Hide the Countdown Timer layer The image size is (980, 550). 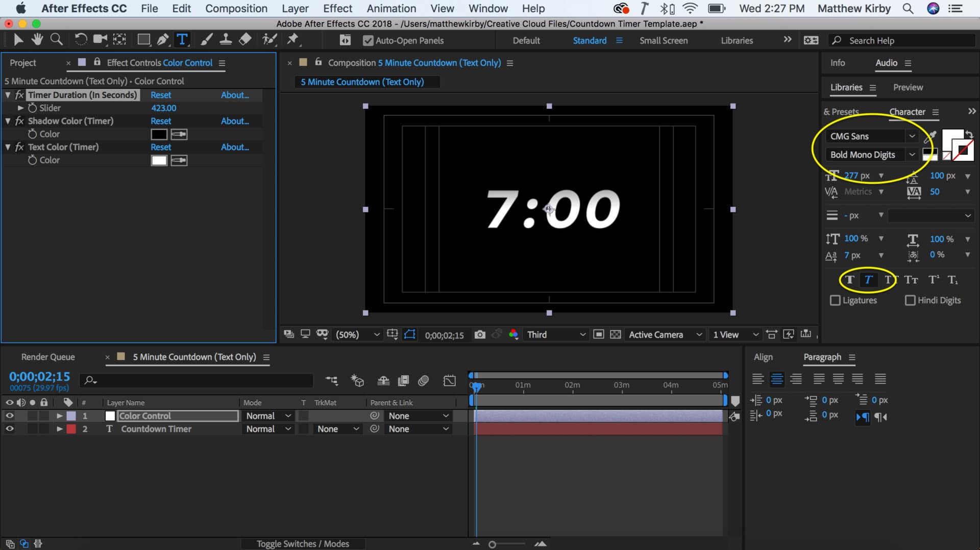9,429
